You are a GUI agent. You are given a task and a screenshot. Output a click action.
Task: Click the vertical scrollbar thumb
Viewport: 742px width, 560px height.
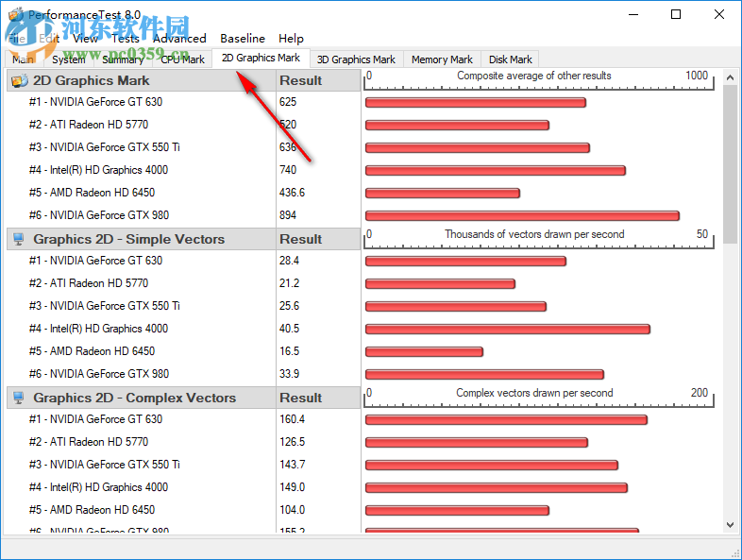(730, 164)
